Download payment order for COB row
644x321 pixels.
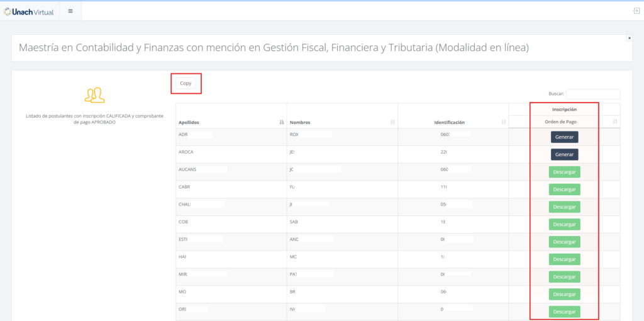coord(564,224)
